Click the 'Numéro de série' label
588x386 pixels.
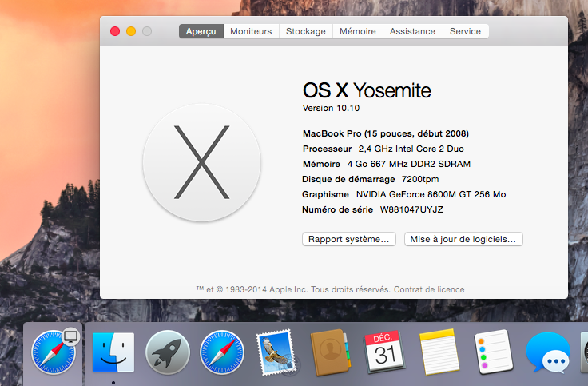(337, 209)
